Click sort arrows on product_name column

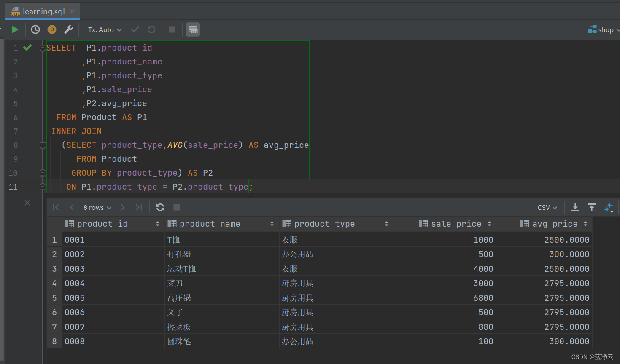click(272, 224)
